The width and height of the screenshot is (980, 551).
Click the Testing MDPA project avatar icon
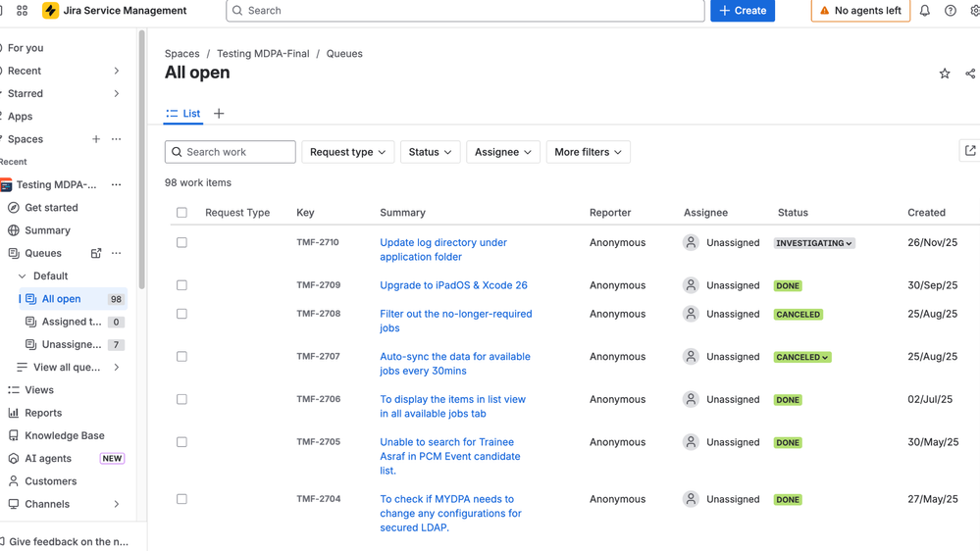click(x=6, y=185)
